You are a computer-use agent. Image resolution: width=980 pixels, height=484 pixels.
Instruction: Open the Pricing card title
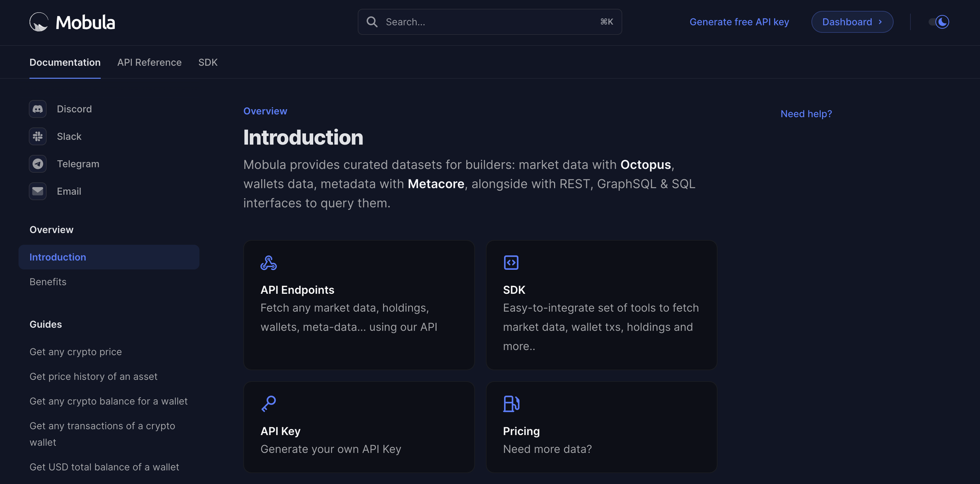pos(521,431)
